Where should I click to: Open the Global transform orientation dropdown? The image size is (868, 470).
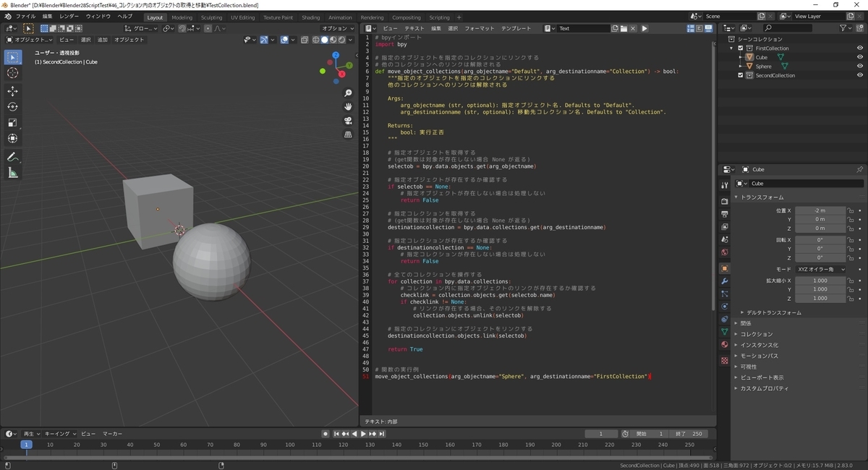tap(141, 28)
